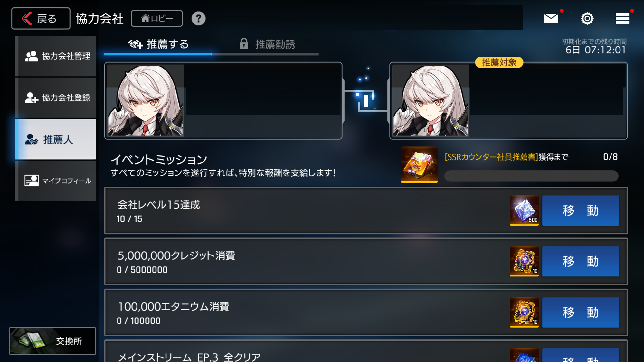Select the SSR counter recruitment ticket reward icon

tap(419, 165)
